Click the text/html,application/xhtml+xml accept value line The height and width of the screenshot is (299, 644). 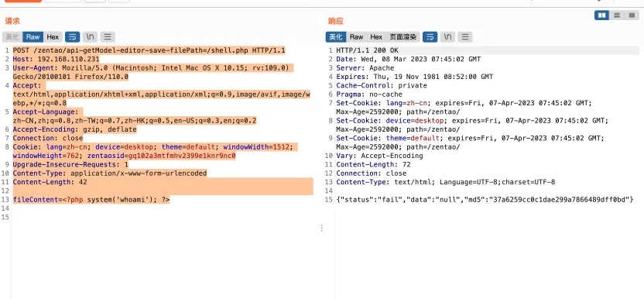pyautogui.click(x=162, y=95)
